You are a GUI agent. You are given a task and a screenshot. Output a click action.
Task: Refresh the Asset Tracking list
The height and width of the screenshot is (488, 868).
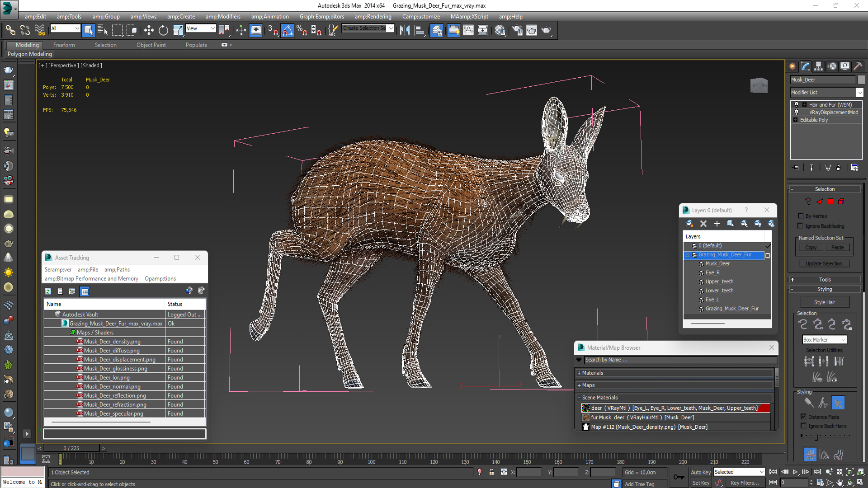pos(48,291)
